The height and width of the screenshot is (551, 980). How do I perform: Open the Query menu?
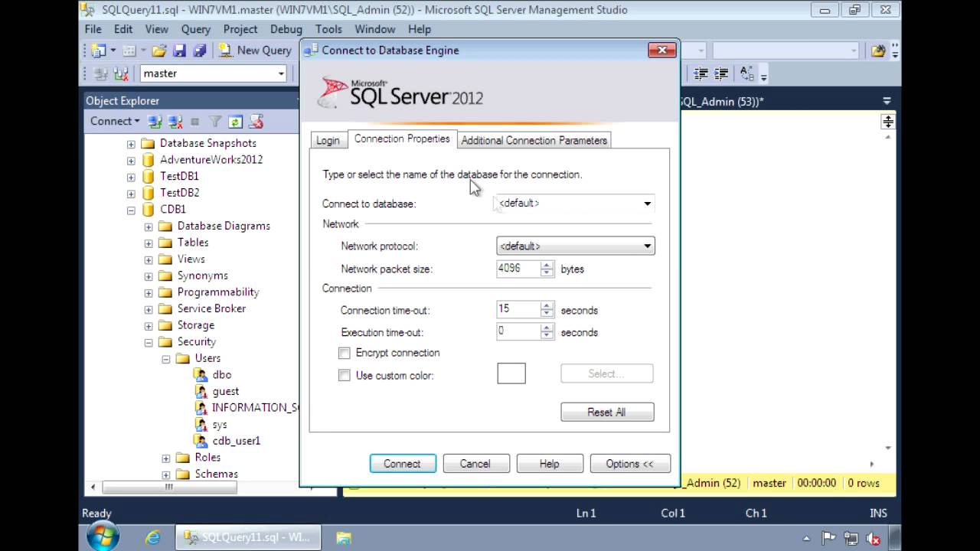tap(196, 29)
